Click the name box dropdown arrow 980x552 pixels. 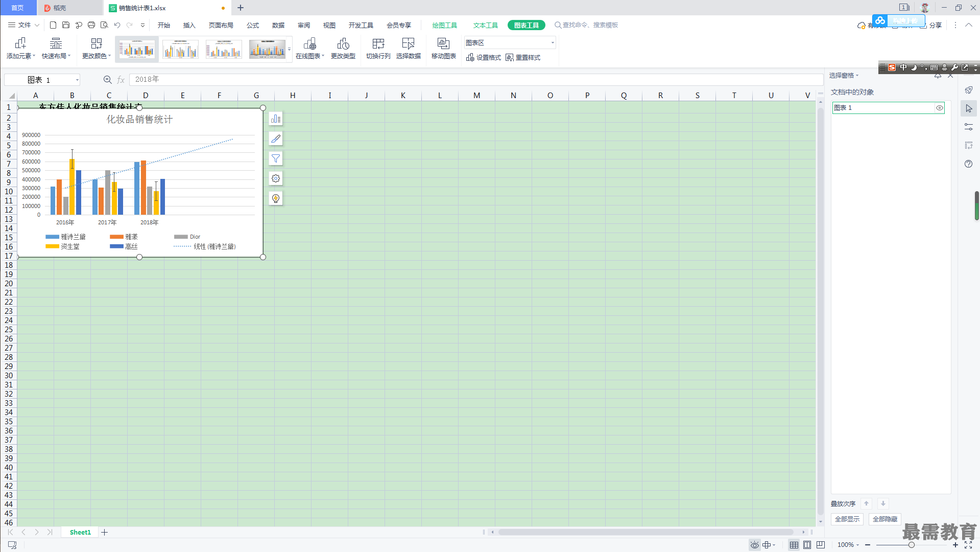[77, 80]
